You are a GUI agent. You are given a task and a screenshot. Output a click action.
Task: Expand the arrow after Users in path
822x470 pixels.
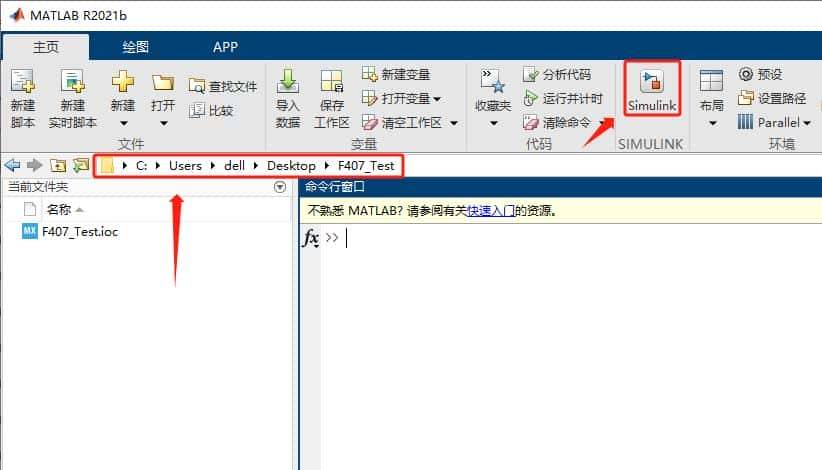pos(213,166)
